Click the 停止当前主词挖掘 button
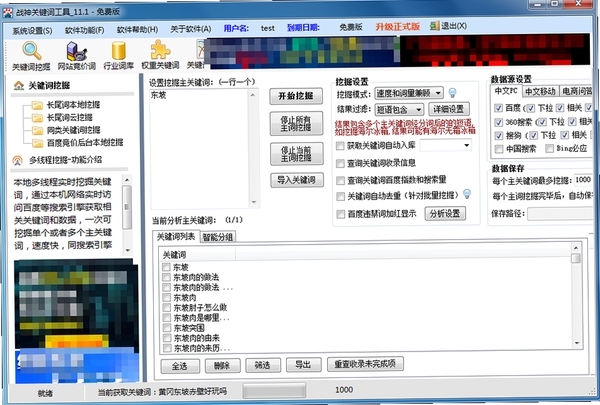 coord(296,154)
